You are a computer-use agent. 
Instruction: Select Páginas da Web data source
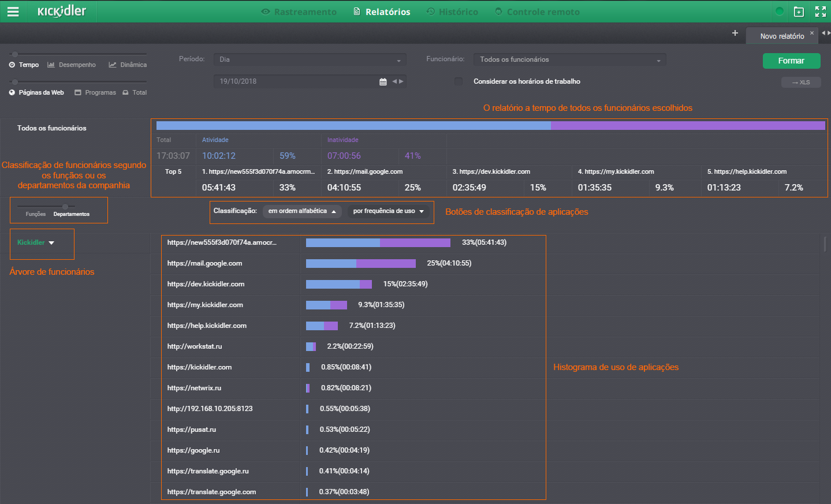coord(41,92)
